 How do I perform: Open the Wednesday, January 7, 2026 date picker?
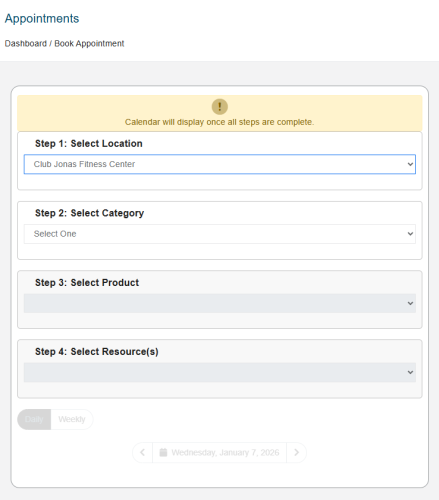tap(219, 452)
